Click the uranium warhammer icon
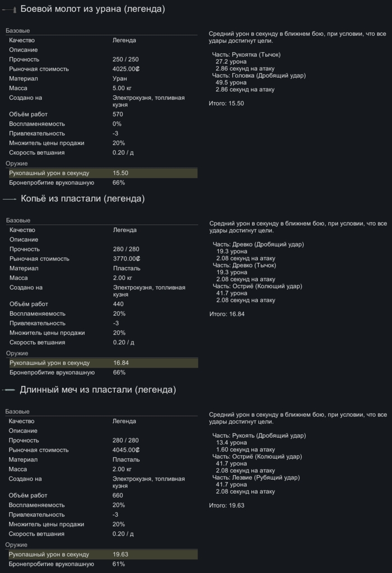392x573 pixels. point(10,10)
